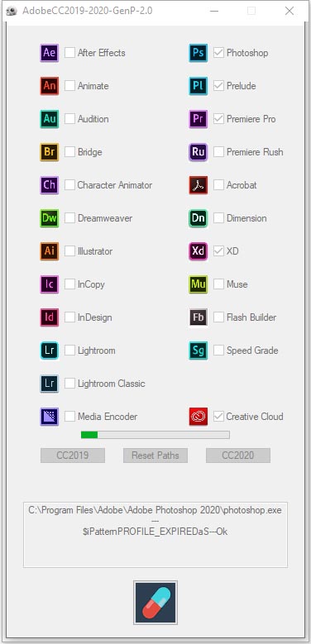
Task: Uncheck the Photoshop checkbox
Action: pyautogui.click(x=219, y=53)
